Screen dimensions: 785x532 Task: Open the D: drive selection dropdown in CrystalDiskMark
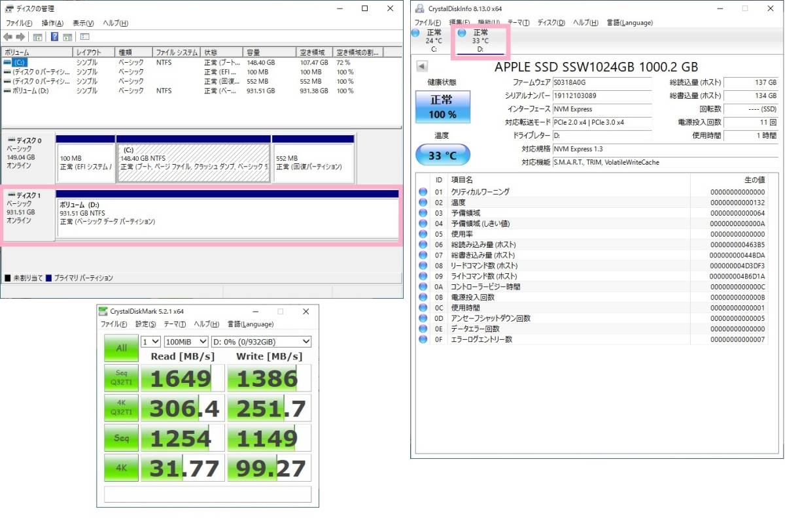point(261,342)
